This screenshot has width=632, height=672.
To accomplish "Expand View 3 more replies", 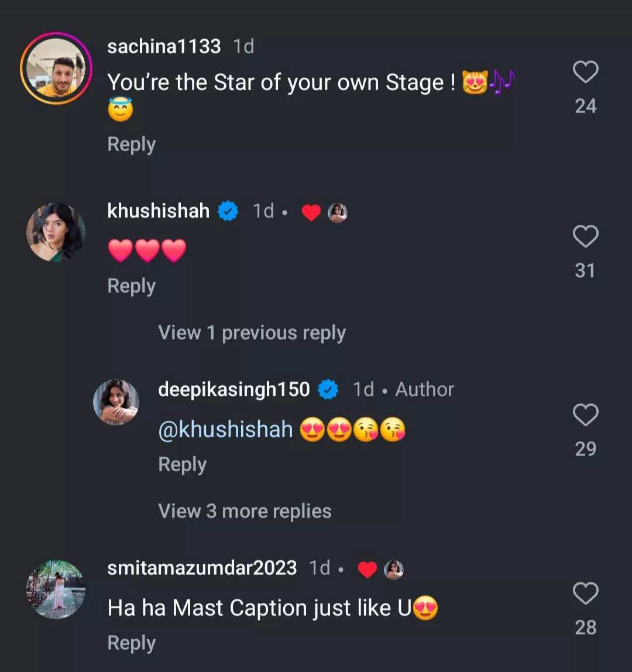I will pyautogui.click(x=245, y=511).
